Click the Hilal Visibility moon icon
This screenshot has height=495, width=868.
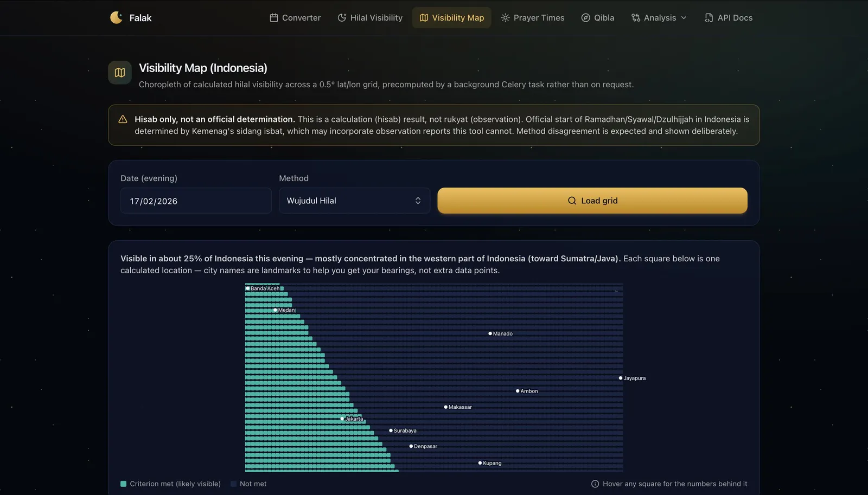[342, 18]
